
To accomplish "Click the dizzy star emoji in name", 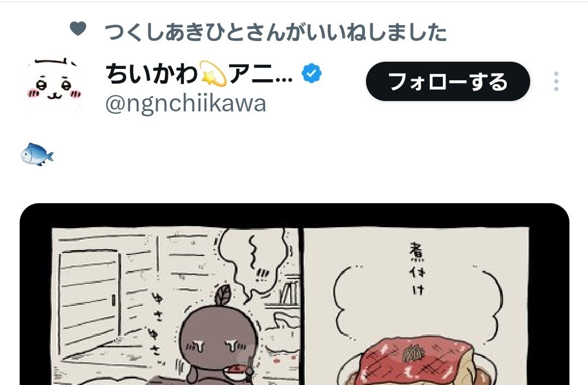I will [x=213, y=73].
